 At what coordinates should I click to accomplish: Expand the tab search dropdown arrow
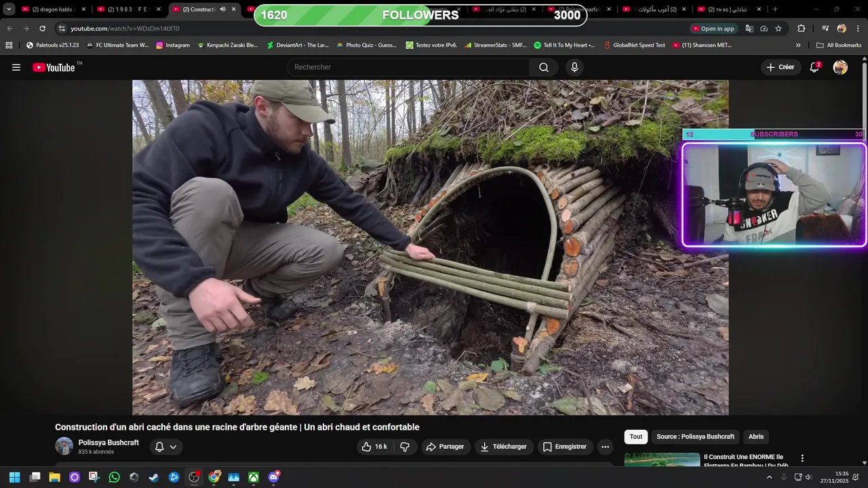pyautogui.click(x=9, y=9)
